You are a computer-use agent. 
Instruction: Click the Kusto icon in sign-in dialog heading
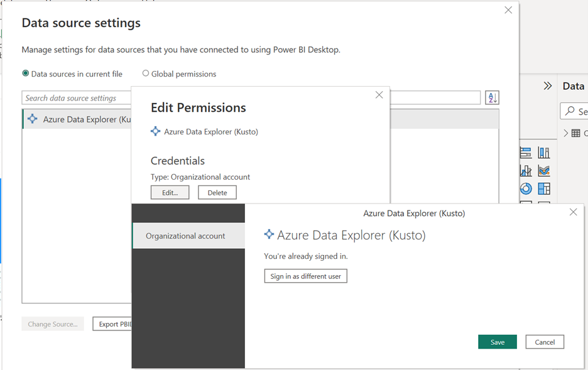[x=269, y=234]
